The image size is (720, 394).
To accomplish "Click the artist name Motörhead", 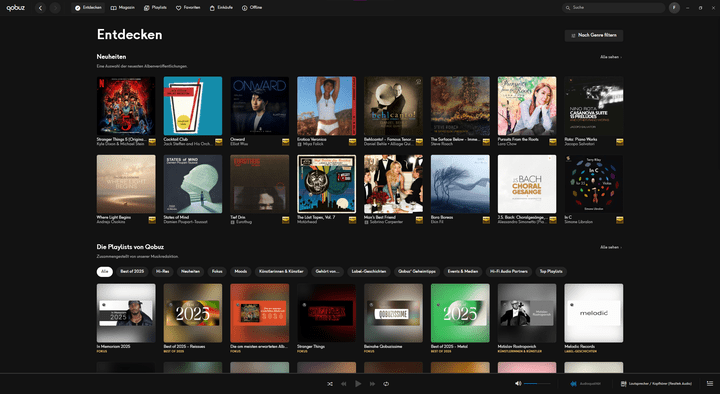I will coord(307,222).
